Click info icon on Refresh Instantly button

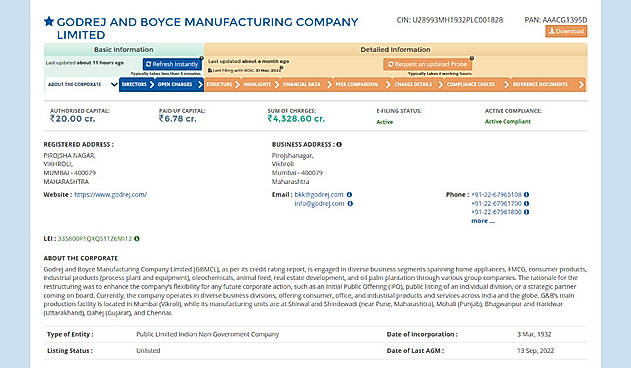click(x=202, y=58)
